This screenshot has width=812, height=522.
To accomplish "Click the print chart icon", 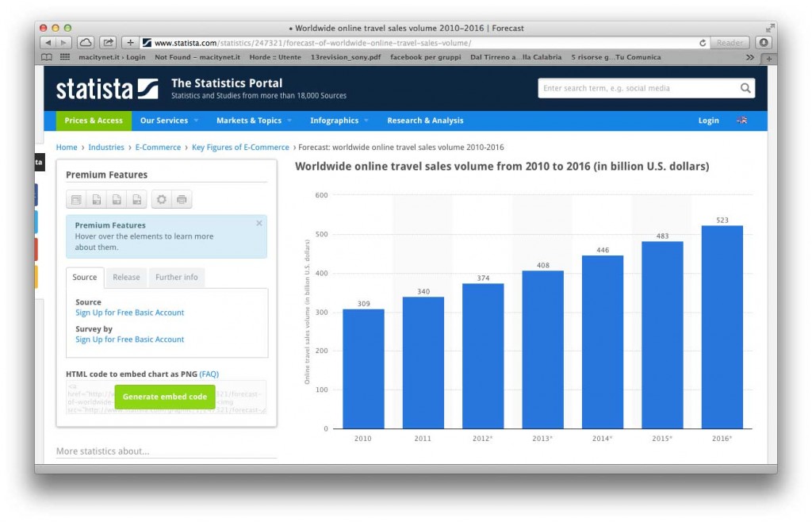I will click(182, 199).
